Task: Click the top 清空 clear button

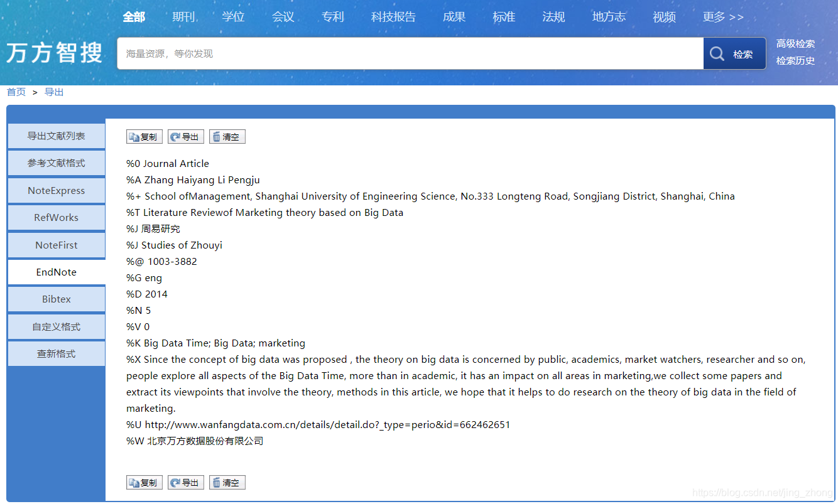Action: [x=227, y=137]
